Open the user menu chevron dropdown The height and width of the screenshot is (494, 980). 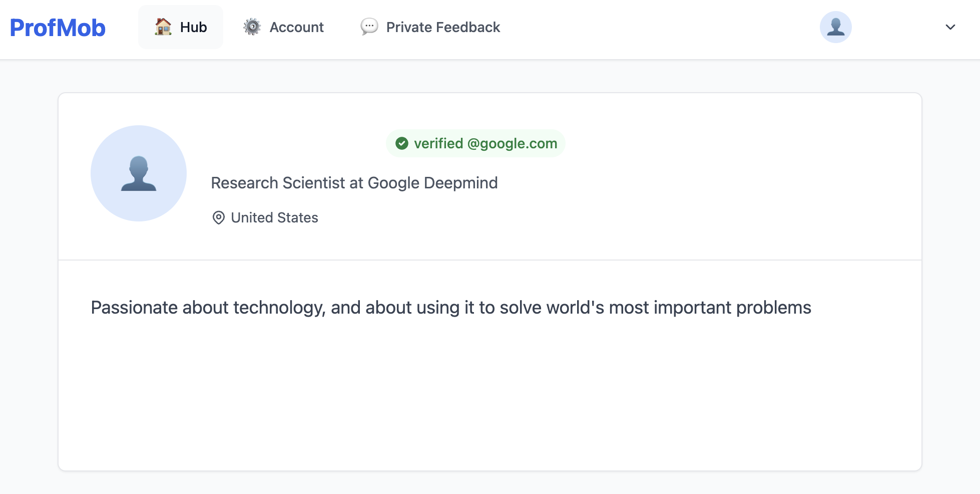(950, 27)
